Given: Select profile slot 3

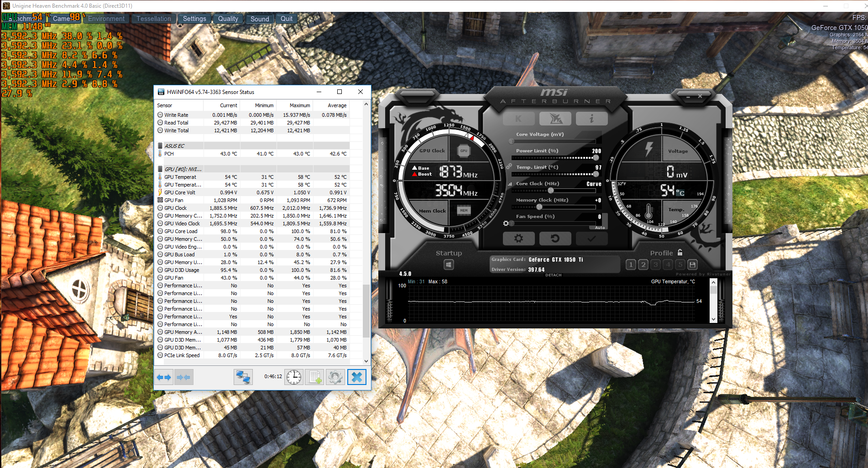Looking at the screenshot, I should [655, 265].
